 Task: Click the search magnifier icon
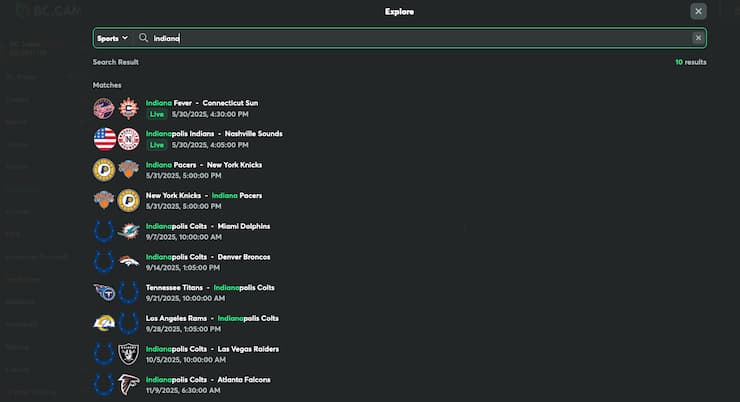click(x=143, y=38)
